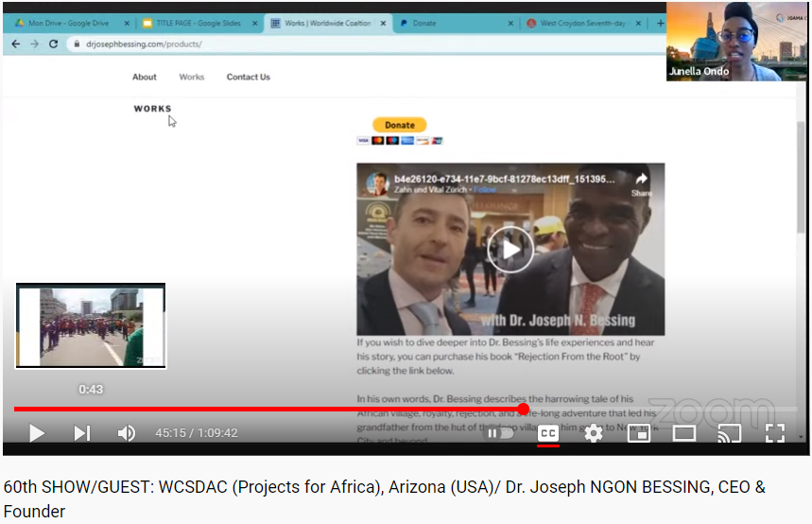
Task: Turn off closed captions
Action: [x=548, y=433]
